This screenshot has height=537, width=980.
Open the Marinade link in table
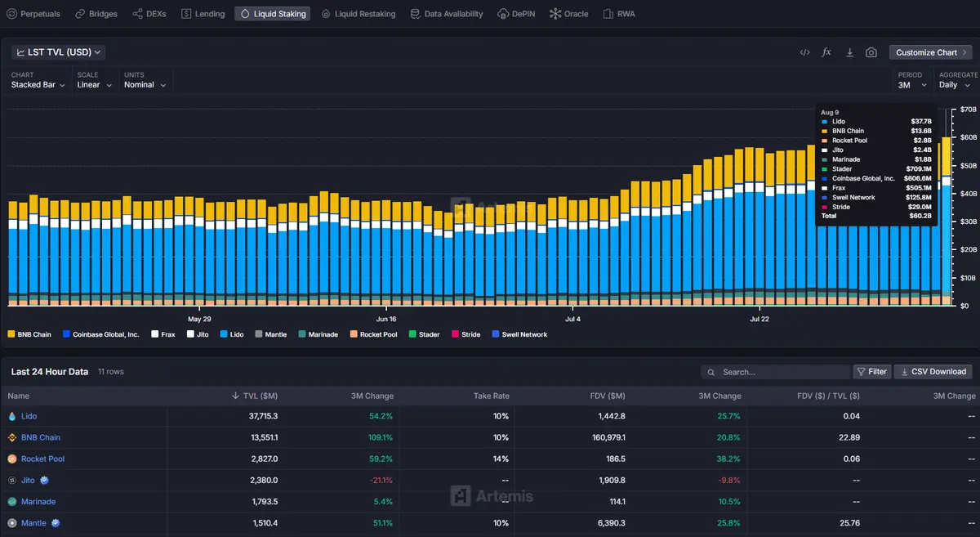[38, 502]
